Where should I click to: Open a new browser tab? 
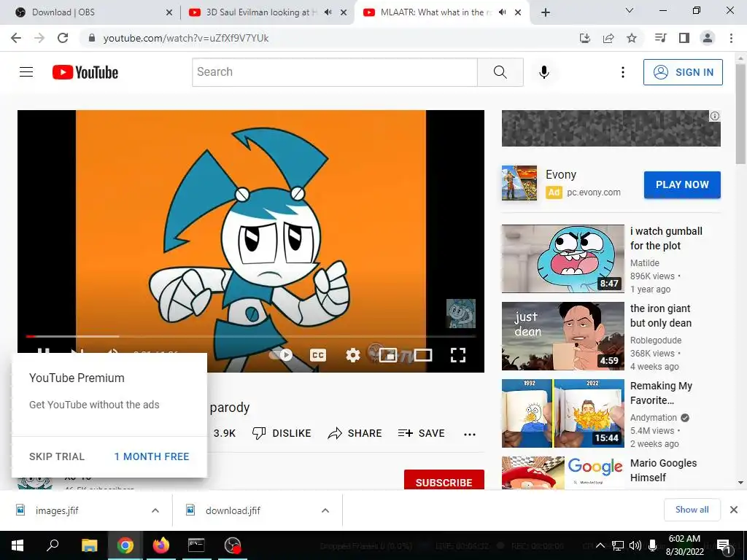[546, 12]
